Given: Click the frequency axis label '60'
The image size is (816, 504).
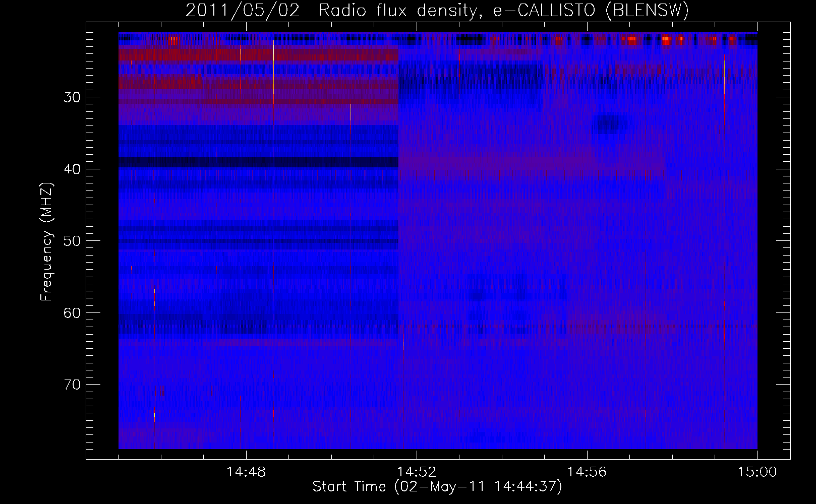Looking at the screenshot, I should pos(72,313).
